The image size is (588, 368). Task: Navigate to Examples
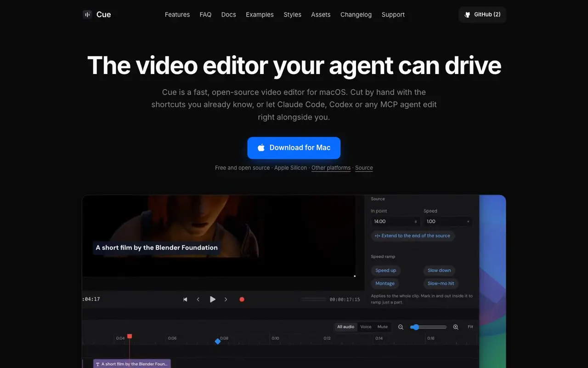[x=260, y=15]
